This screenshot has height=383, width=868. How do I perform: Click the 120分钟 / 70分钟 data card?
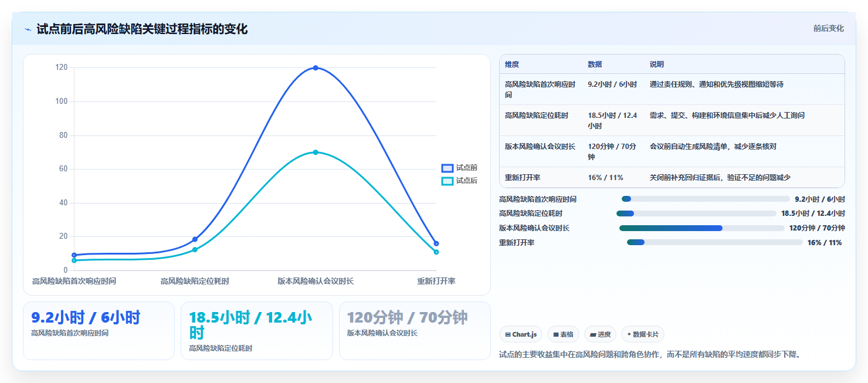(415, 330)
